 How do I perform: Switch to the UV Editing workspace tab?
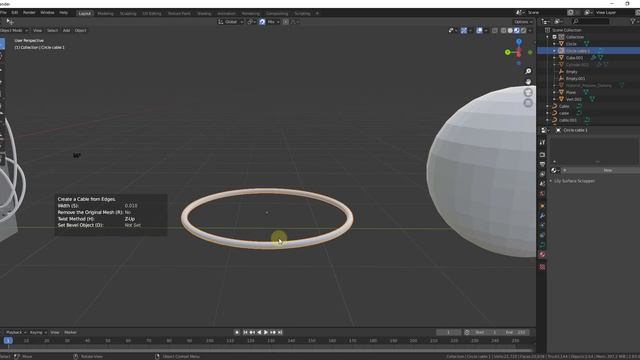(152, 13)
